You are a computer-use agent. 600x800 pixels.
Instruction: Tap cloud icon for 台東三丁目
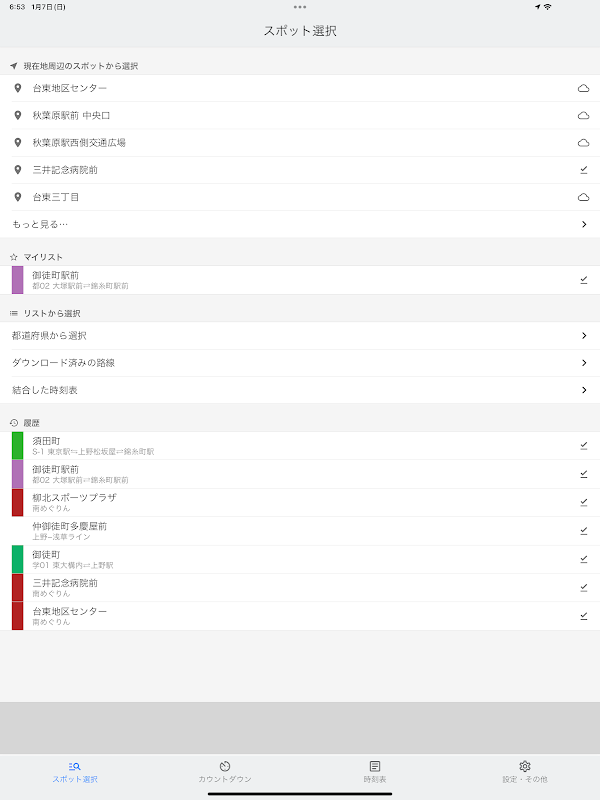pos(583,197)
